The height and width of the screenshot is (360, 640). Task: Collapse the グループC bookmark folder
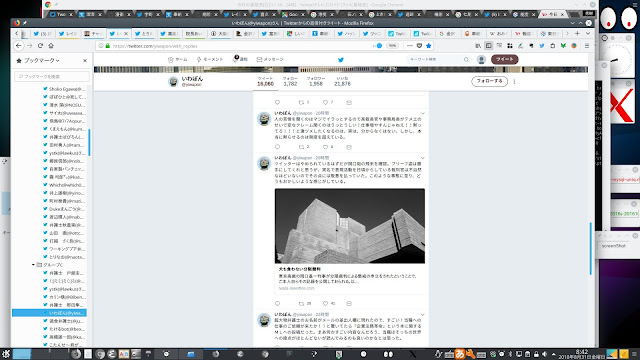tap(33, 265)
